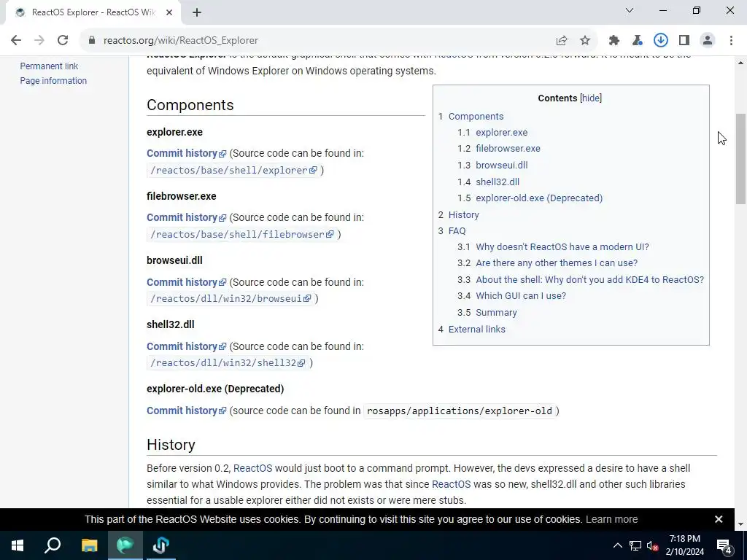Toggle the browser side panel
747x560 pixels.
point(684,41)
